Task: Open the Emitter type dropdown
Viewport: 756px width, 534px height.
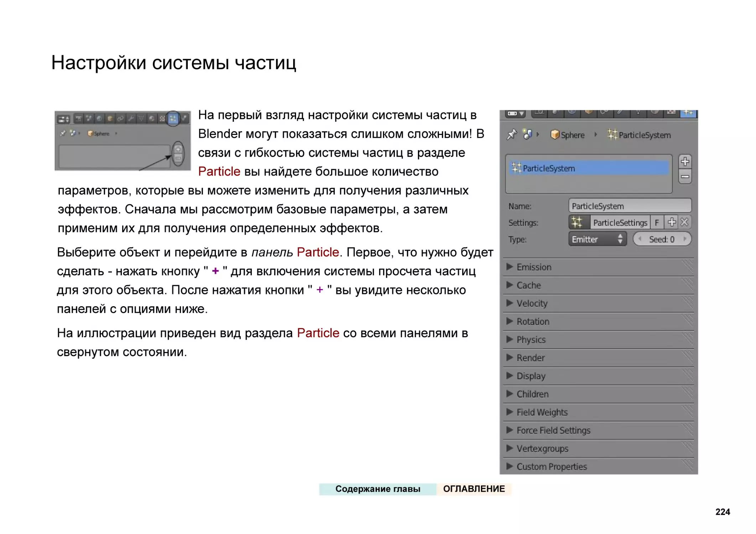Action: (x=597, y=239)
